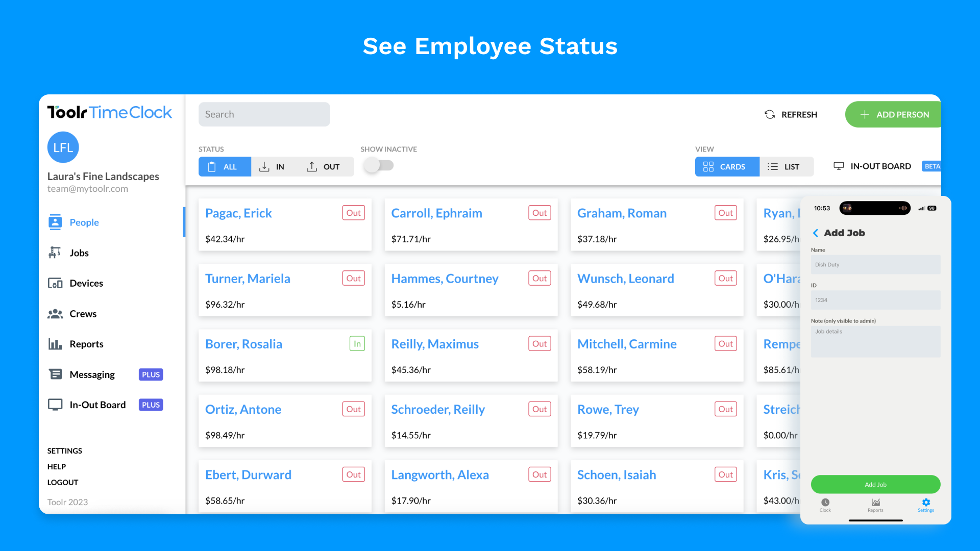
Task: Open the IN-OUT BOARD link
Action: [x=873, y=166]
